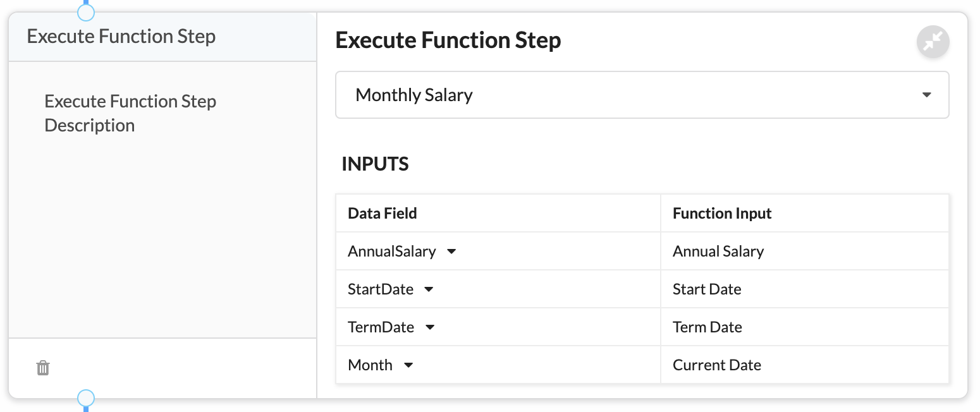Expand the StartDate data field dropdown

[429, 289]
